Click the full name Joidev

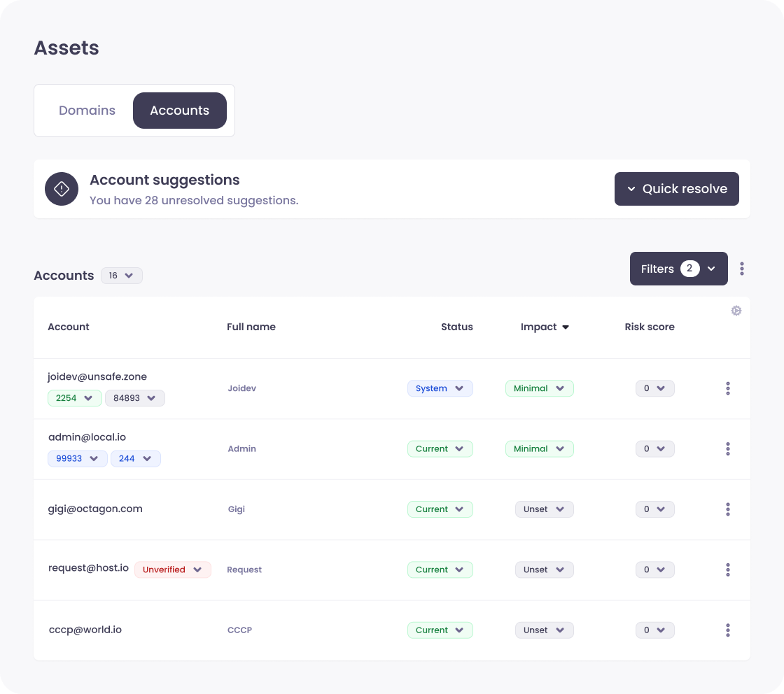click(242, 388)
